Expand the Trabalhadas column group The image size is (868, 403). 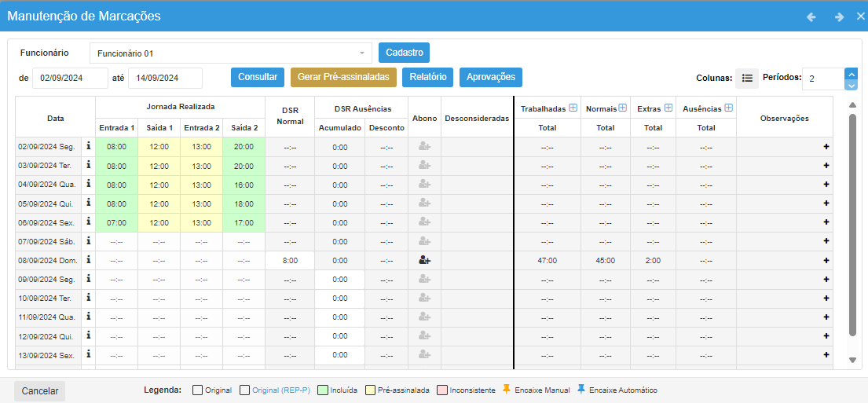tap(573, 108)
